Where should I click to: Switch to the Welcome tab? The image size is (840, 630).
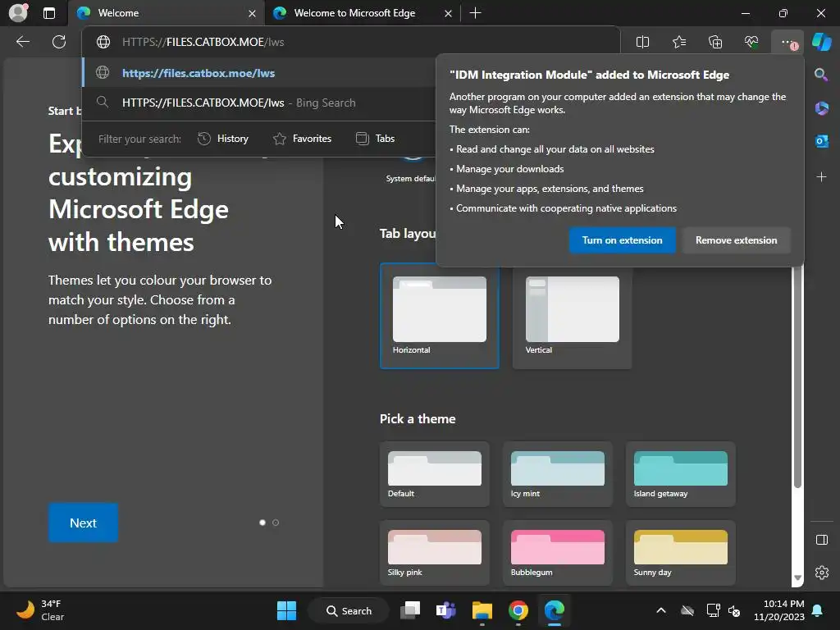point(166,13)
